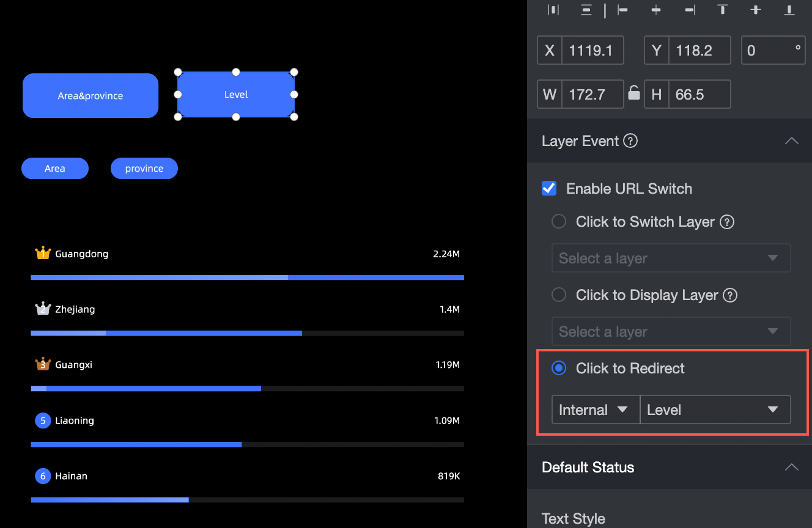Click the Zhejiang silver crown icon
The width and height of the screenshot is (812, 528).
point(43,309)
